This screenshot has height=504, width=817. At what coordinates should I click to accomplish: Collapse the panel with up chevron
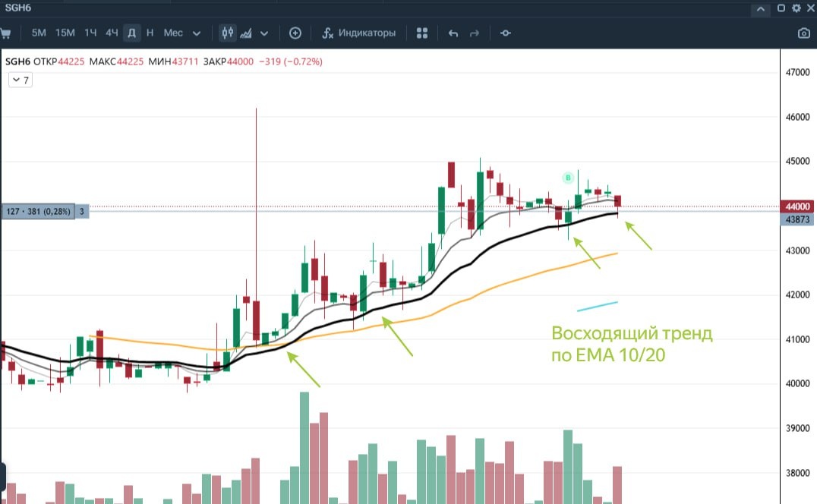tap(761, 9)
